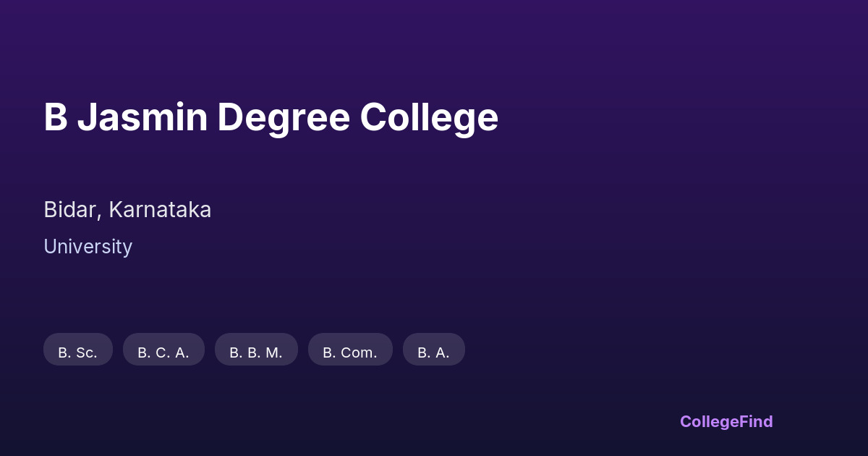The width and height of the screenshot is (868, 456).
Task: Select the B. Sc. course chip
Action: pyautogui.click(x=78, y=350)
